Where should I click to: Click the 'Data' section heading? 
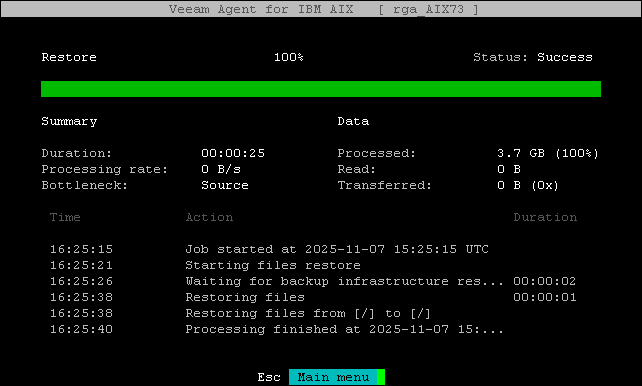(353, 121)
